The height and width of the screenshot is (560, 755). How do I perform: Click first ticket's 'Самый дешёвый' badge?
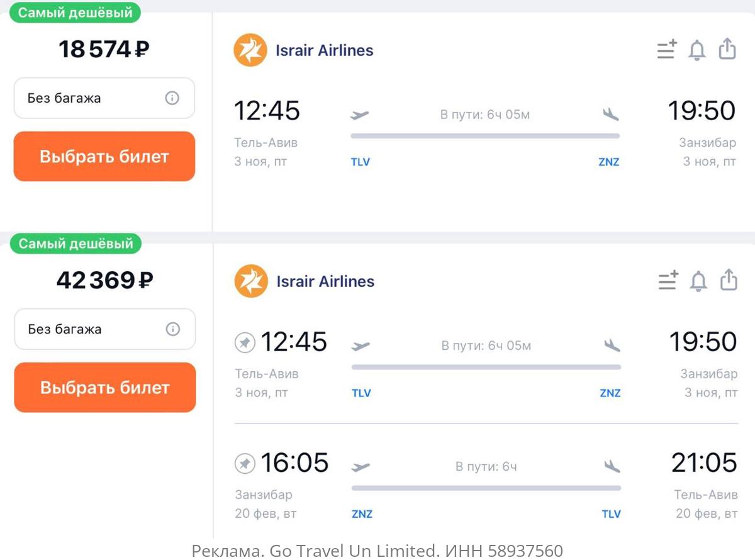point(75,13)
